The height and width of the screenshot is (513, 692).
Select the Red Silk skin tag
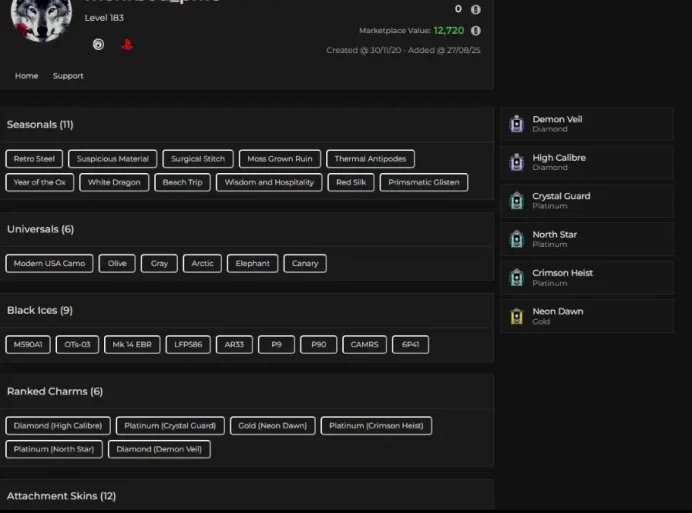351,182
